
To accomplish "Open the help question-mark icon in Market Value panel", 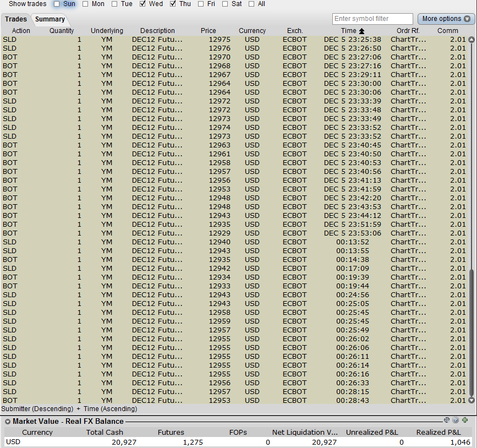I will pyautogui.click(x=456, y=420).
